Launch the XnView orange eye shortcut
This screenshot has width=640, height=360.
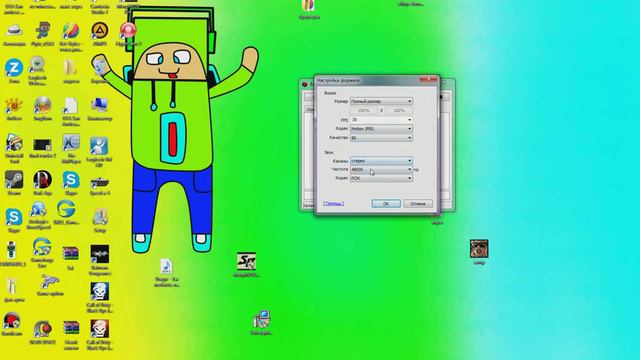click(x=14, y=105)
